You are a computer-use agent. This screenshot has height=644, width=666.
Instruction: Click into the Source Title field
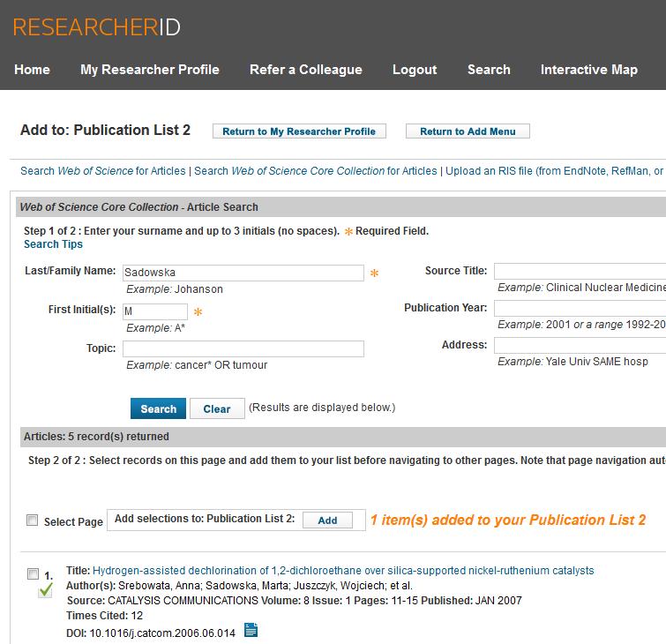(580, 271)
